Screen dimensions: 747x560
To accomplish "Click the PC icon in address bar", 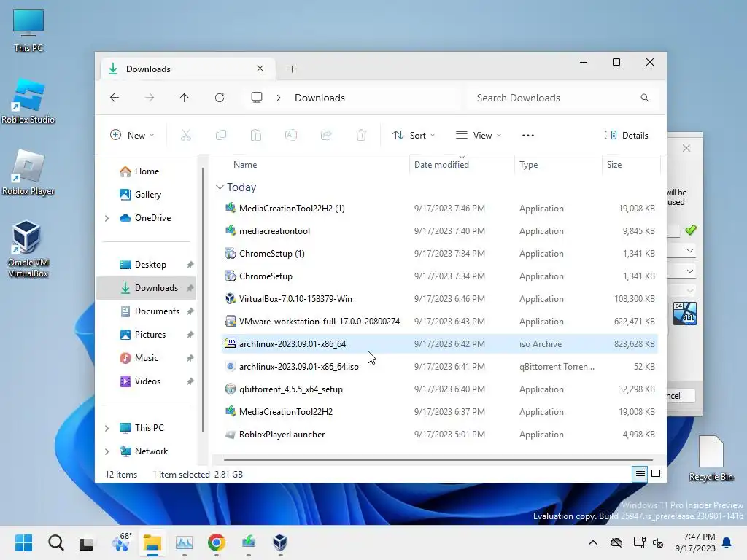I will pyautogui.click(x=257, y=98).
